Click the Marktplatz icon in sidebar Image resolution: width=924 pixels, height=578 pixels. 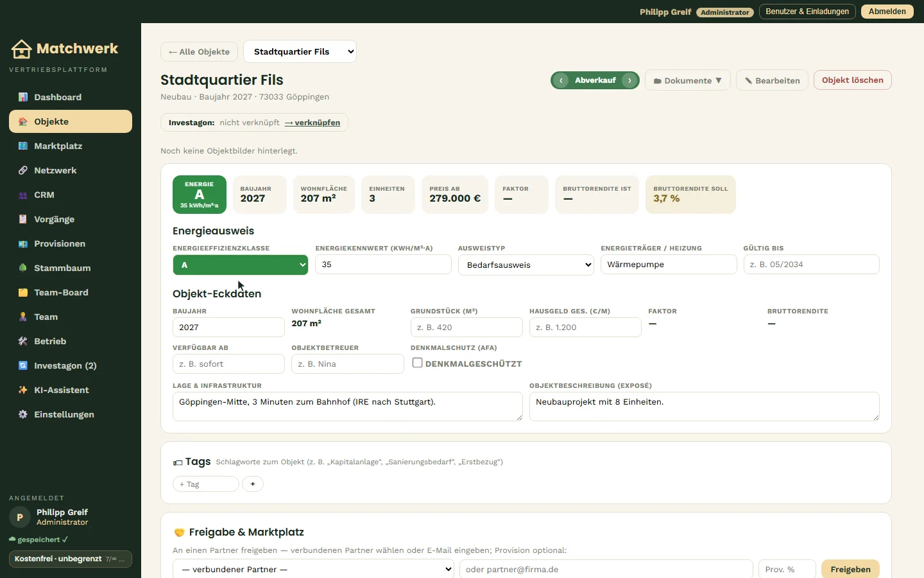pos(23,146)
